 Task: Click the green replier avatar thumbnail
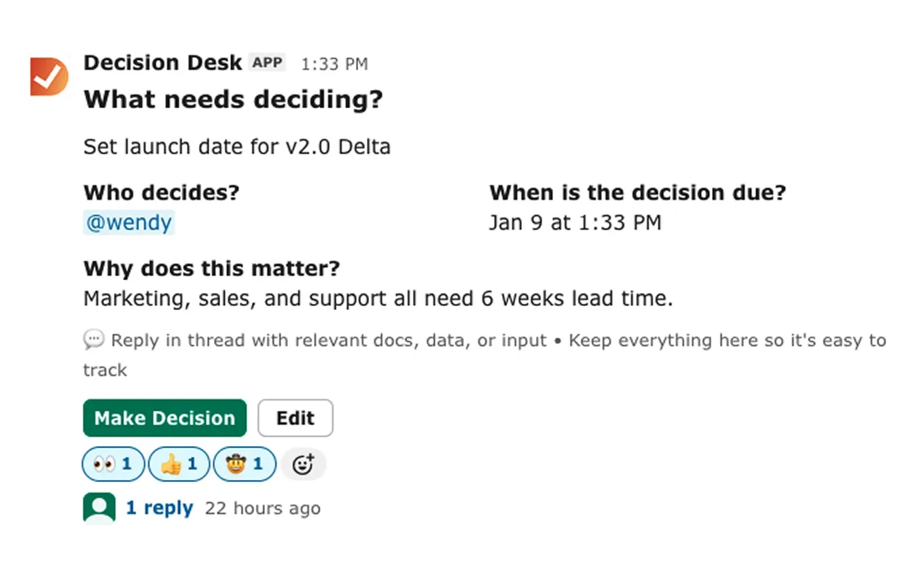point(99,508)
